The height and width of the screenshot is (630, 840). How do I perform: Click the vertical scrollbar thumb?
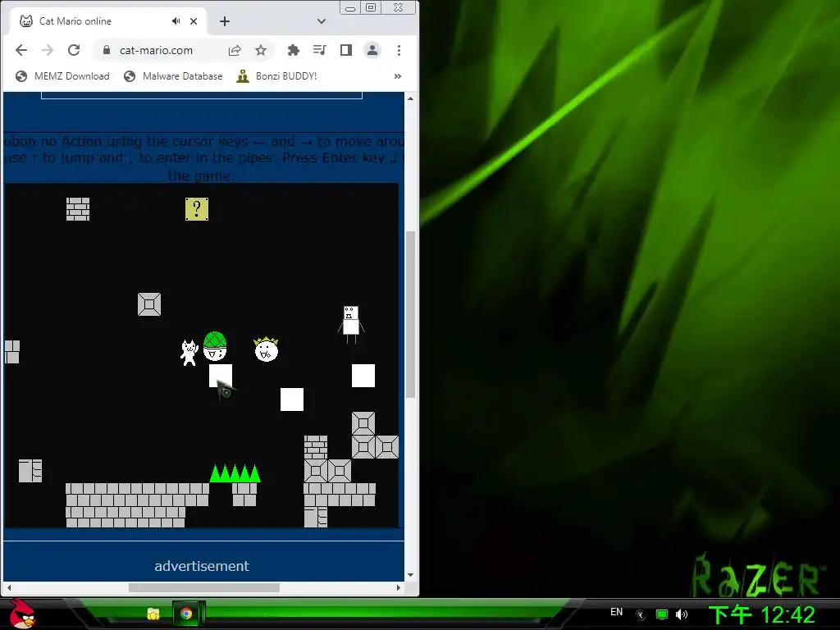coord(411,314)
